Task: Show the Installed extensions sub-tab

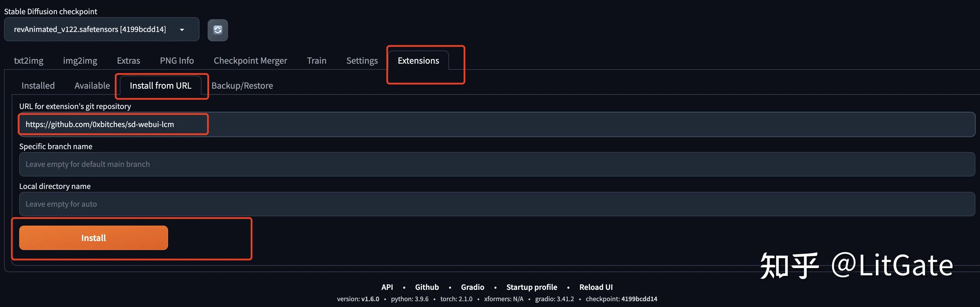Action: point(38,85)
